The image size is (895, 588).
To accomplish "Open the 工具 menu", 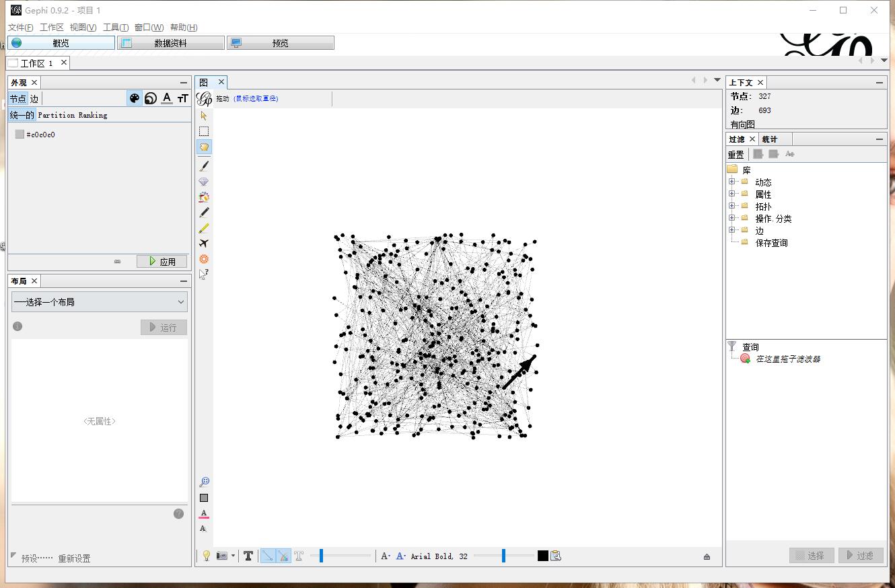I will pyautogui.click(x=116, y=28).
